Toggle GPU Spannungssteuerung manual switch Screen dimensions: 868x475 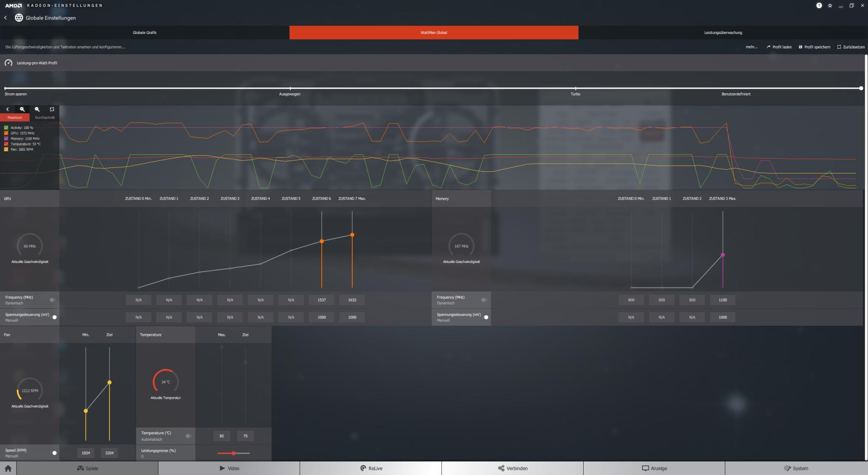pos(53,317)
